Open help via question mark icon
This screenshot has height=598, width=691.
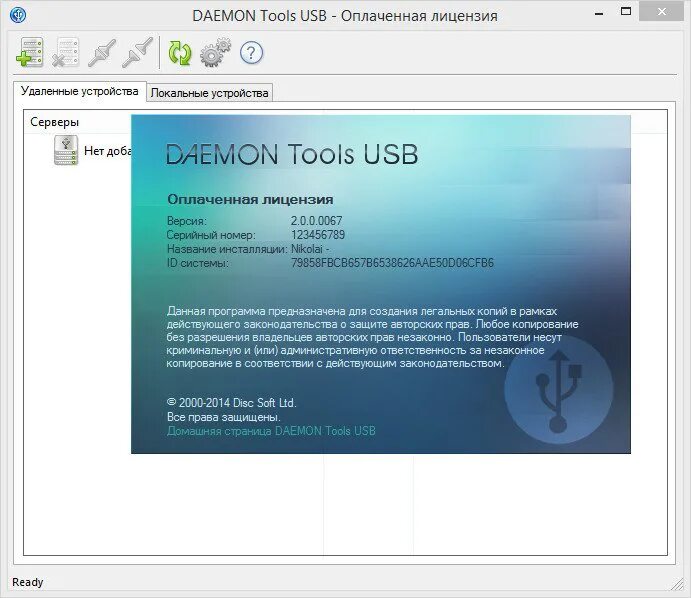(251, 53)
